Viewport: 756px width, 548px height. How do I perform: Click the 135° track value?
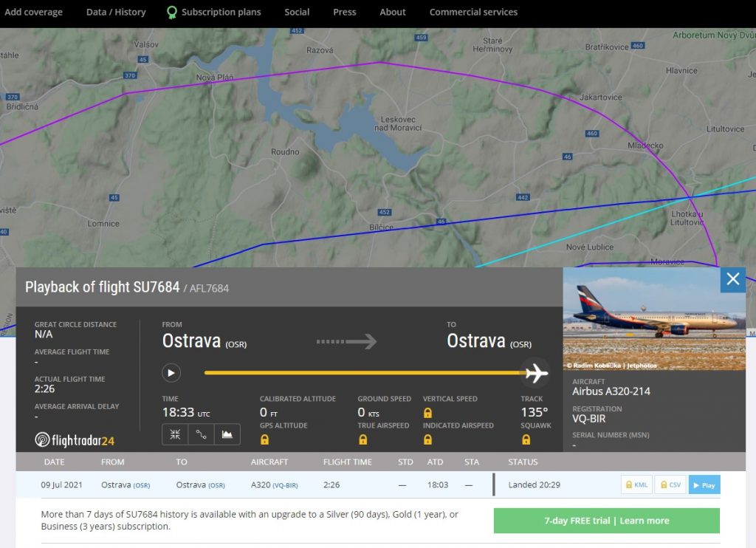(x=535, y=412)
